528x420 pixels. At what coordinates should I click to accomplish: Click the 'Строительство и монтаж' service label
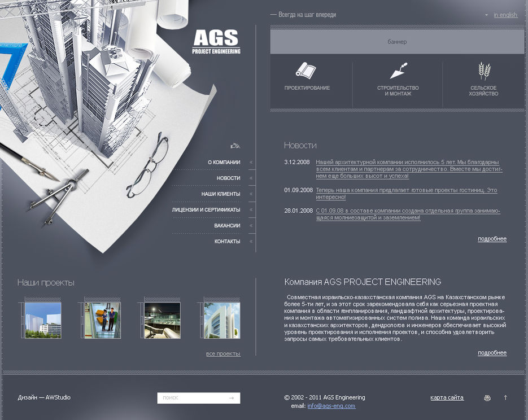click(398, 91)
